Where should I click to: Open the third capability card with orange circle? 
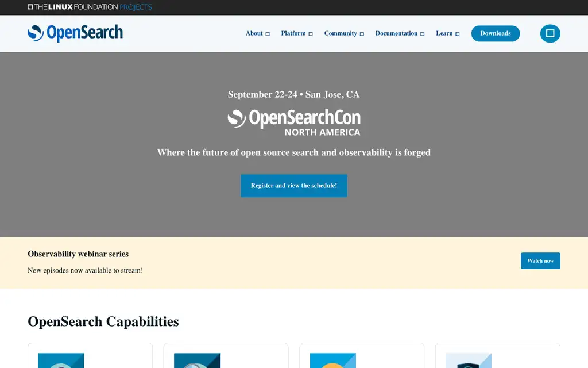[x=333, y=361]
